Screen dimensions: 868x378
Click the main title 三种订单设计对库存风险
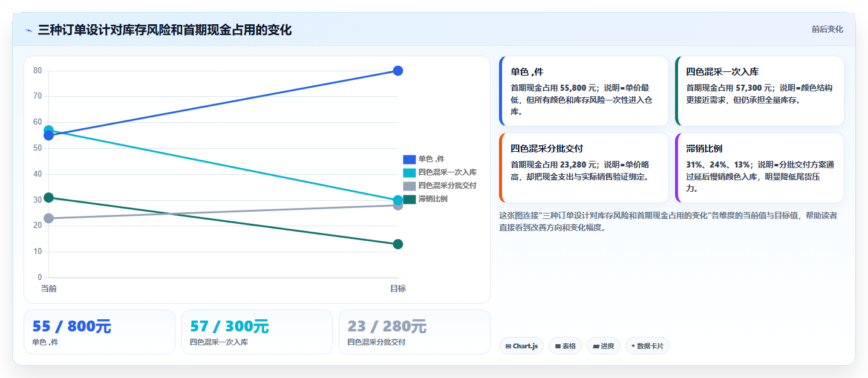[x=165, y=30]
